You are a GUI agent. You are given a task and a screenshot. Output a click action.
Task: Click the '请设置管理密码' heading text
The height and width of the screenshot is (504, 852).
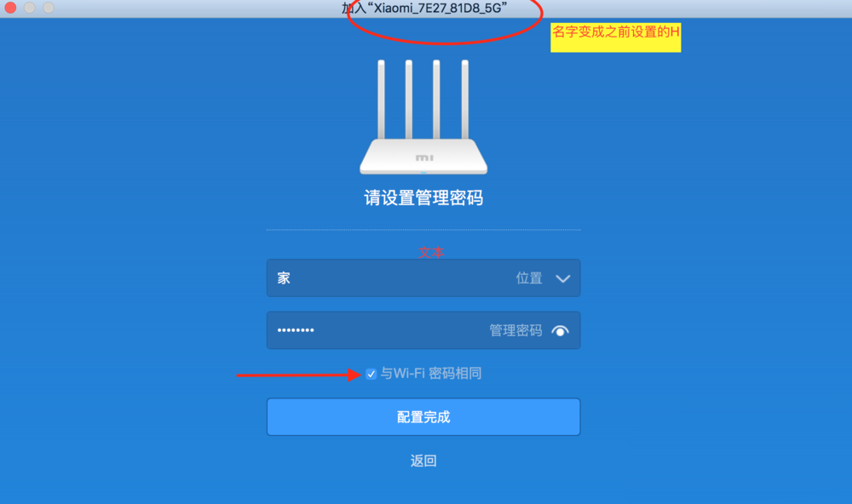[x=423, y=198]
